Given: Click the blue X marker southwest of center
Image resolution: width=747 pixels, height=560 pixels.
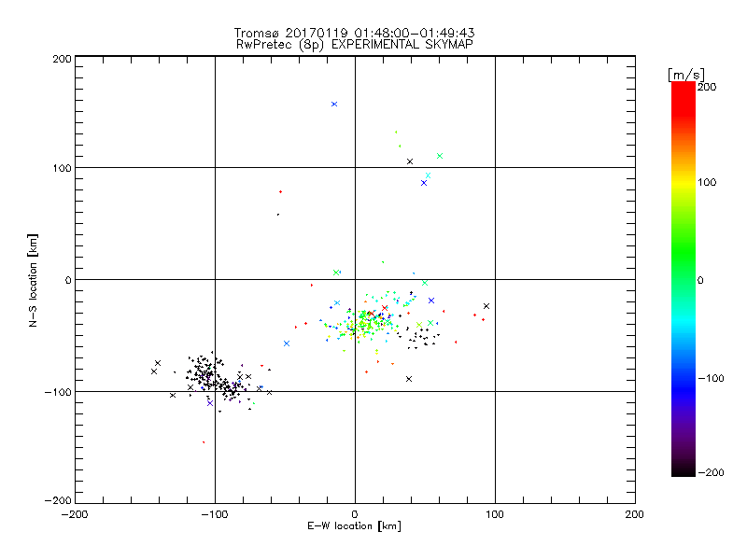Looking at the screenshot, I should tap(287, 343).
